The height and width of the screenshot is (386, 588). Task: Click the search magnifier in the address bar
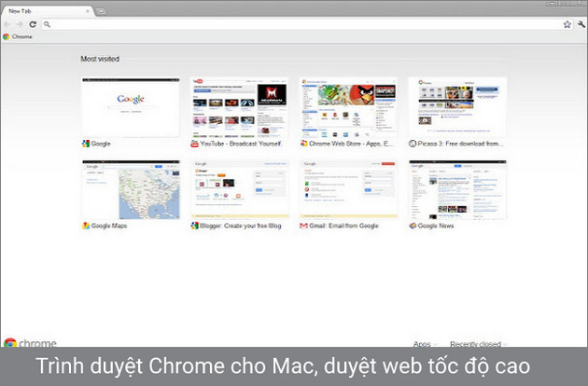pos(47,24)
